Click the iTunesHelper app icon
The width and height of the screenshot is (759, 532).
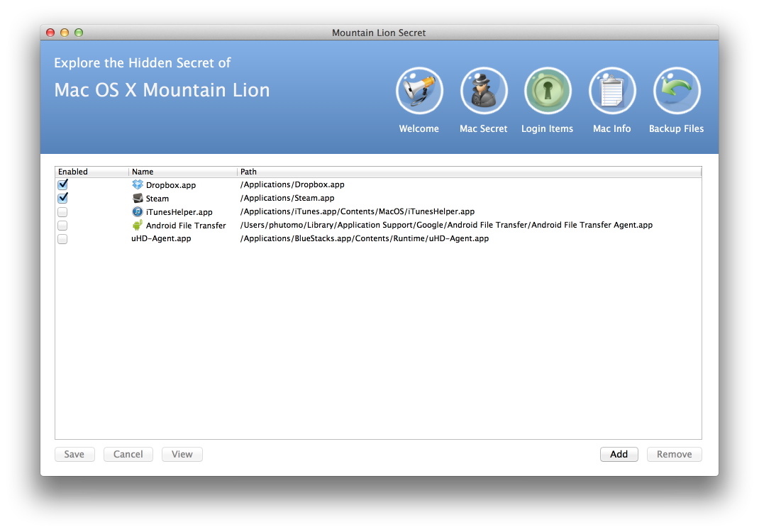[x=138, y=211]
